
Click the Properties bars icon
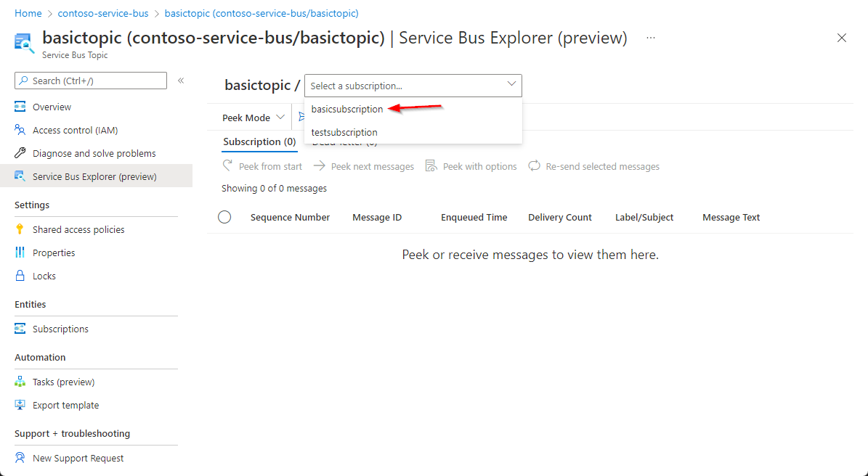(x=20, y=253)
